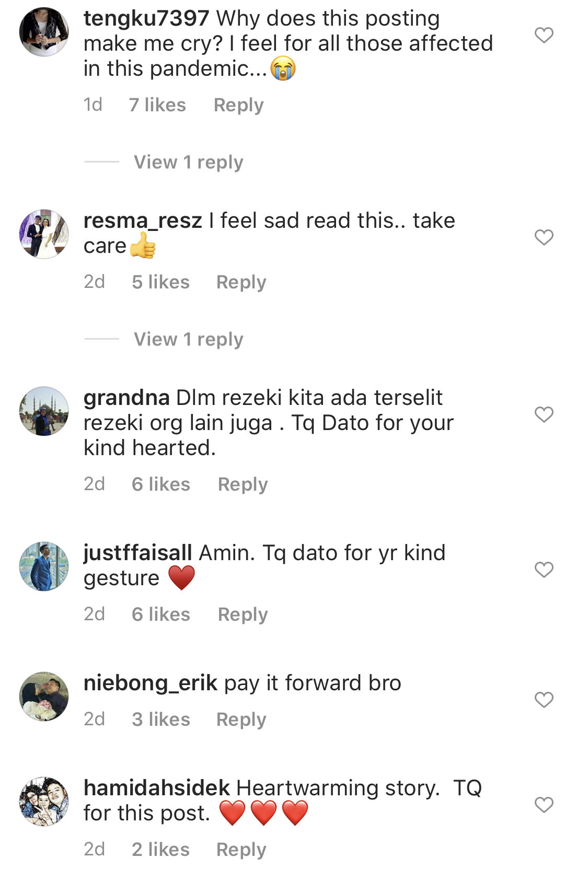Viewport: 588px width, 881px height.
Task: Open tengku7397's profile picture
Action: (44, 32)
